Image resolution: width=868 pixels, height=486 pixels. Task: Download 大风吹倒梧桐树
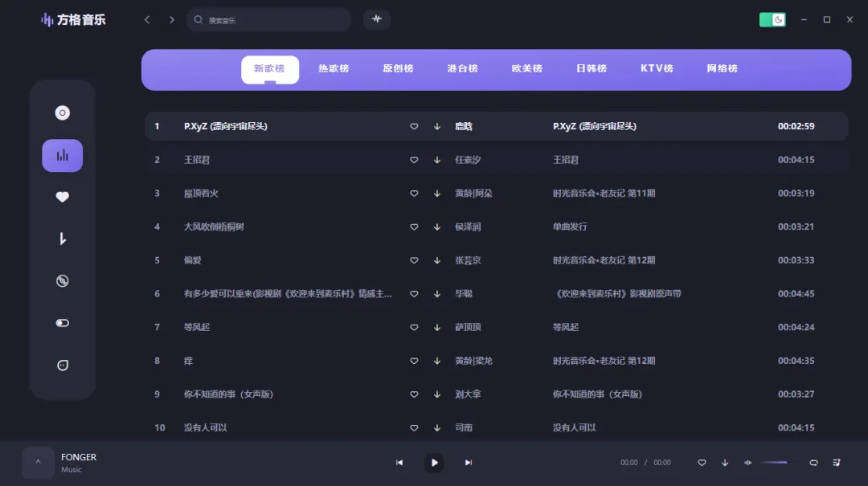(436, 227)
